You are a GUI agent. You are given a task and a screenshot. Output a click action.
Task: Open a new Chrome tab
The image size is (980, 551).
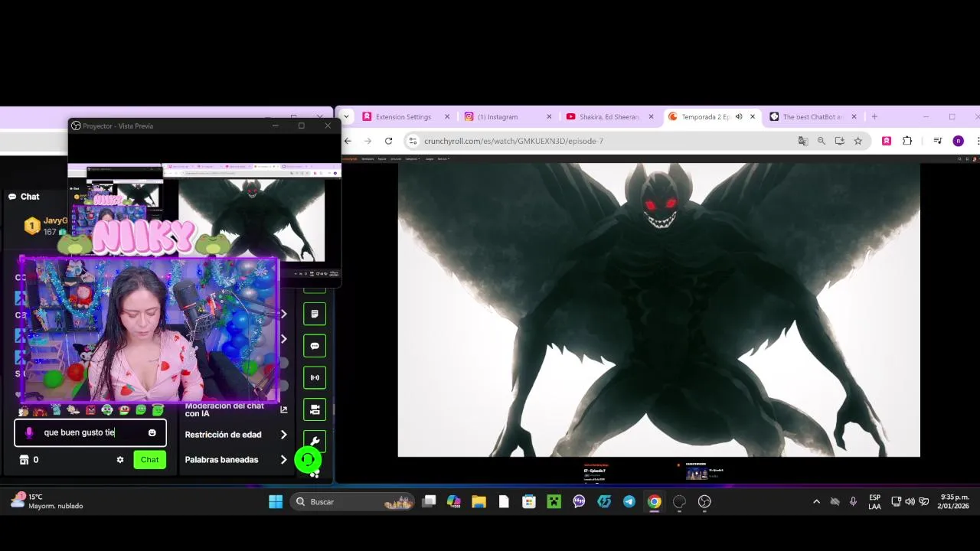coord(874,117)
